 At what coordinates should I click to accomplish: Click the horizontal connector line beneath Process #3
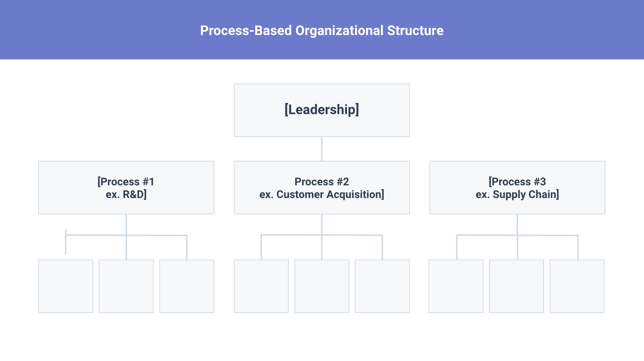(x=548, y=235)
